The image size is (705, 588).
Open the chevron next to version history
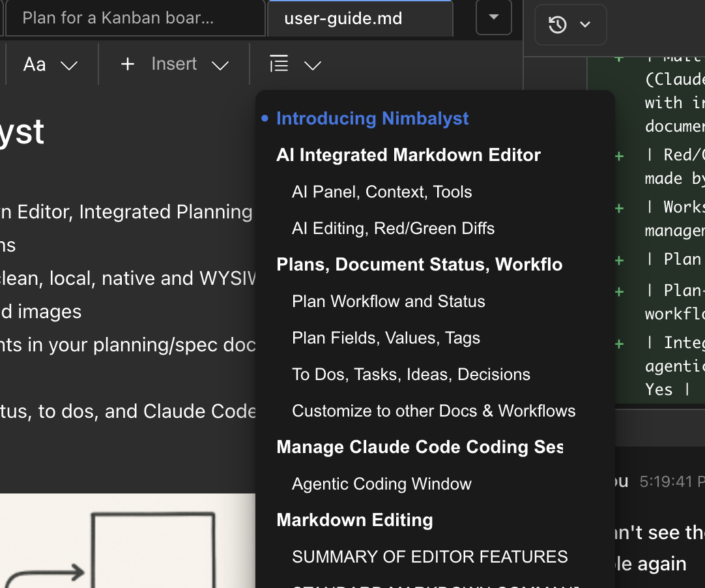click(584, 24)
